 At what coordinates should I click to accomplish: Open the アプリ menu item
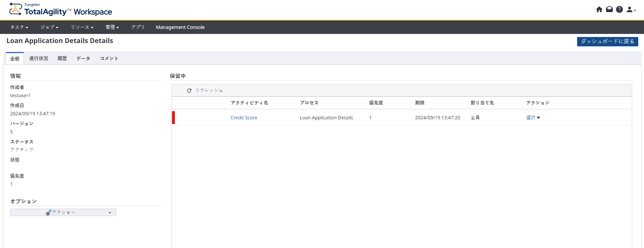coord(138,27)
